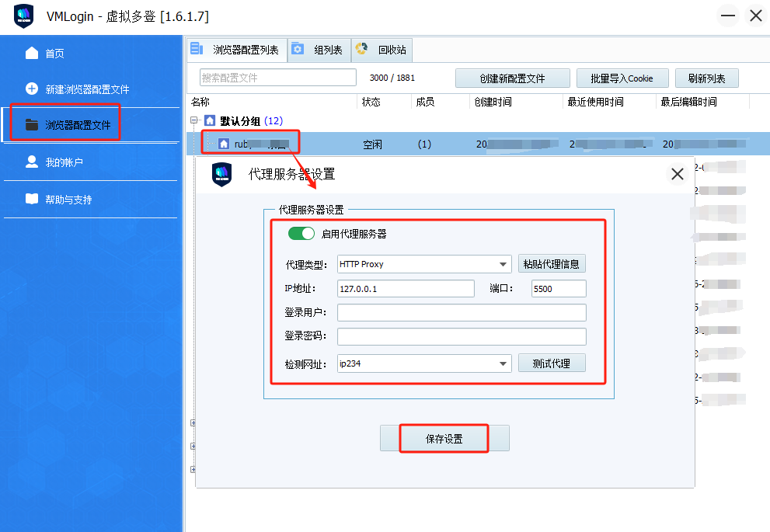The image size is (770, 532).
Task: Click the 名称 column header
Action: 200,102
